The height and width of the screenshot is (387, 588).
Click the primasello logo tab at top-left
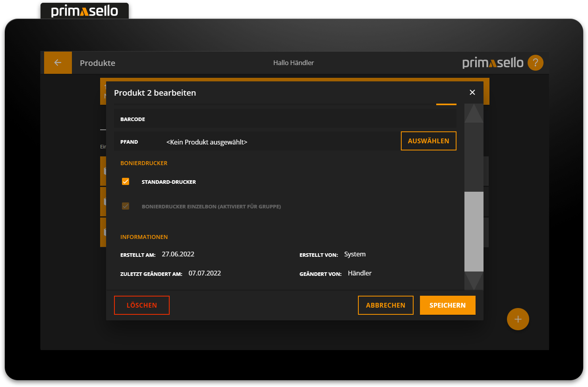(85, 11)
